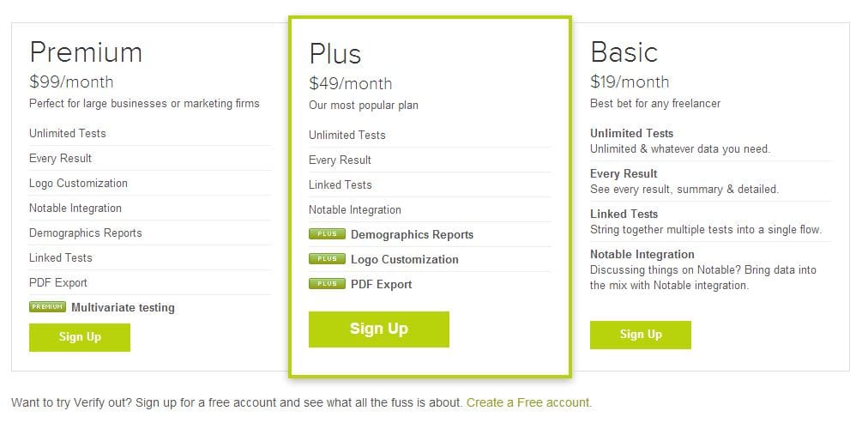Screen dimensions: 868x423
Task: Click Notable Integration in the Basic plan
Action: (x=642, y=254)
